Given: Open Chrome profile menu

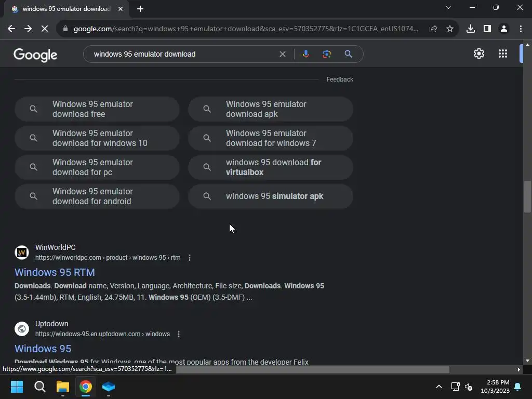Looking at the screenshot, I should coord(504,29).
